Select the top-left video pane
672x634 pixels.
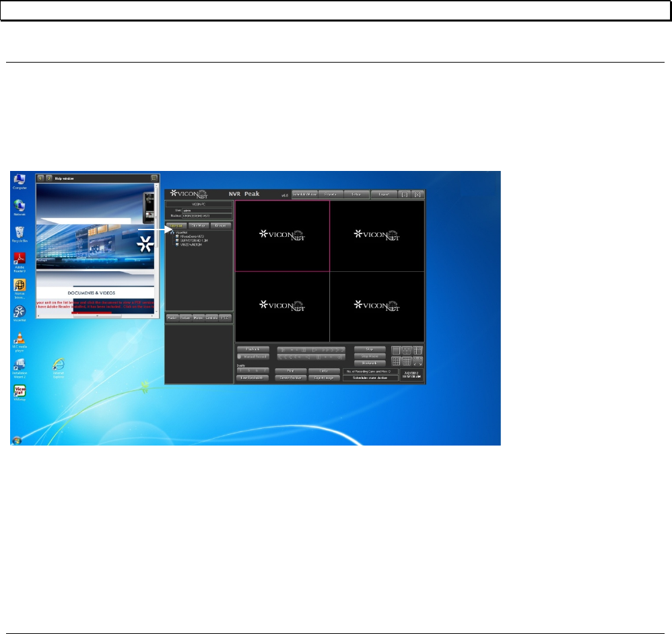click(x=282, y=236)
